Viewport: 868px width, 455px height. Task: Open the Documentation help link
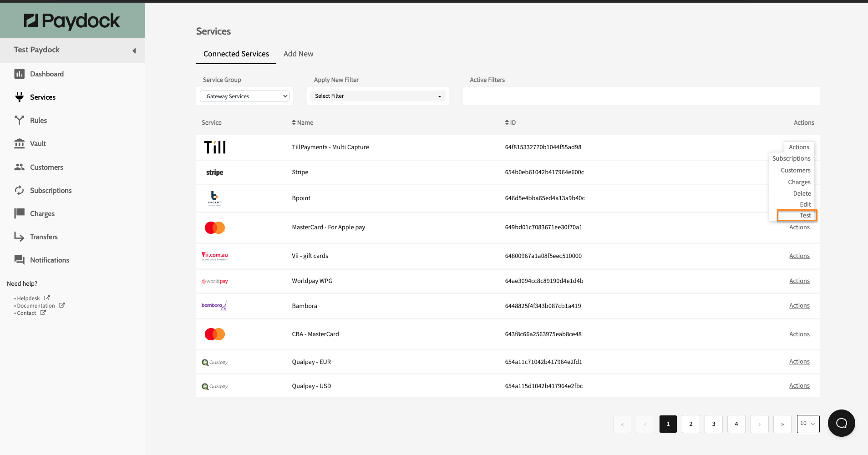36,306
